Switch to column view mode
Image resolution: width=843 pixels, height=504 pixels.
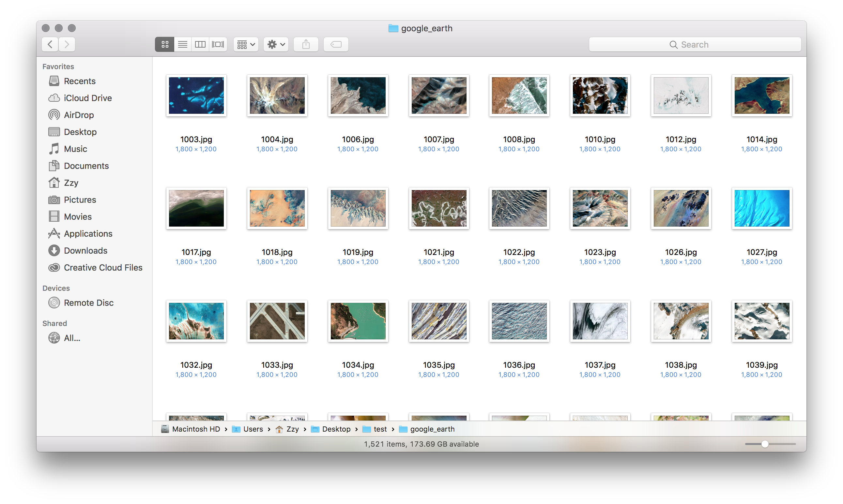point(200,44)
